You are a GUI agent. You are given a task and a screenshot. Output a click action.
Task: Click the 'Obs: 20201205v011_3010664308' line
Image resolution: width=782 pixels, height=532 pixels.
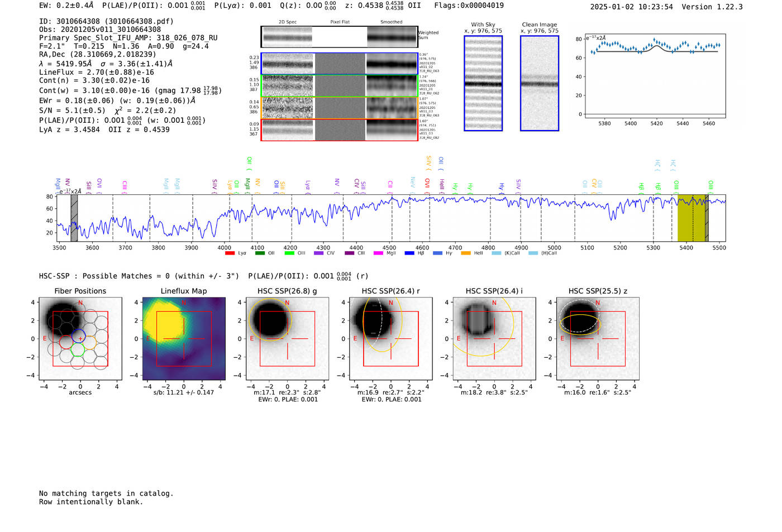click(100, 30)
